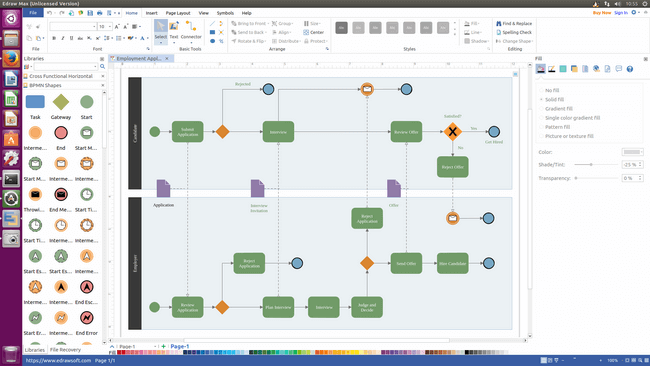
Task: Click the Save icon in quick access
Action: [90, 13]
